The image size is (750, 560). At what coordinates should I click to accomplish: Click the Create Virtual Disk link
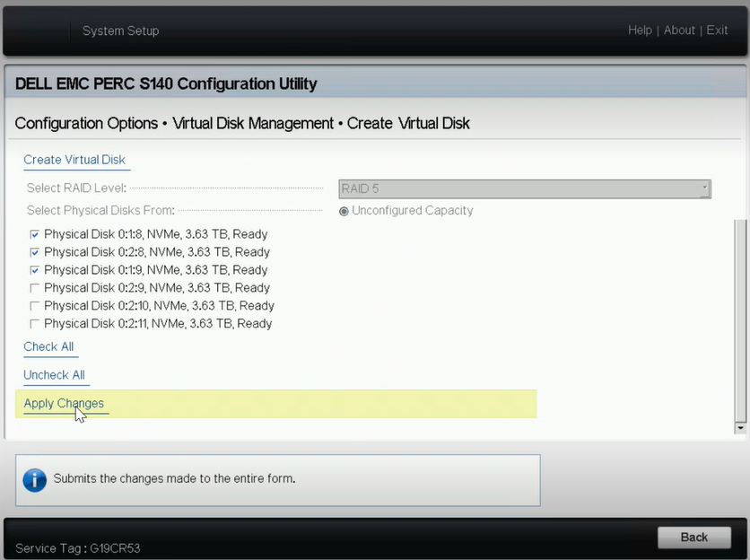pos(74,160)
